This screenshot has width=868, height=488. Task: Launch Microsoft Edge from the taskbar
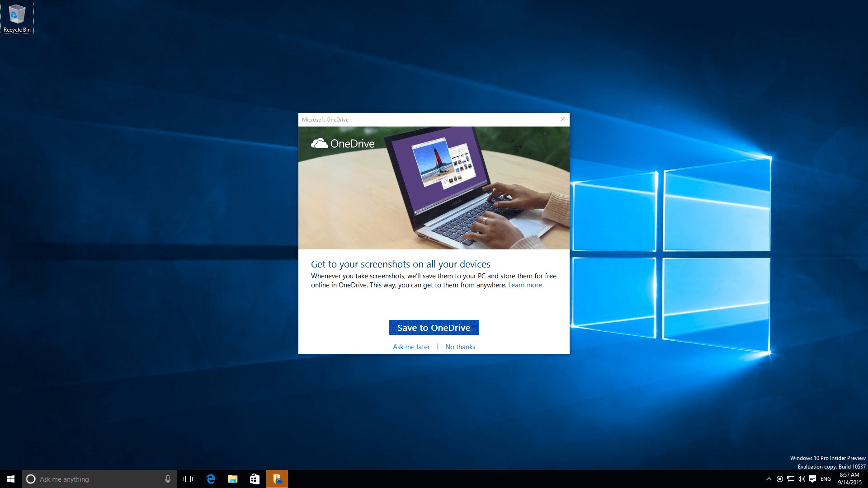211,479
